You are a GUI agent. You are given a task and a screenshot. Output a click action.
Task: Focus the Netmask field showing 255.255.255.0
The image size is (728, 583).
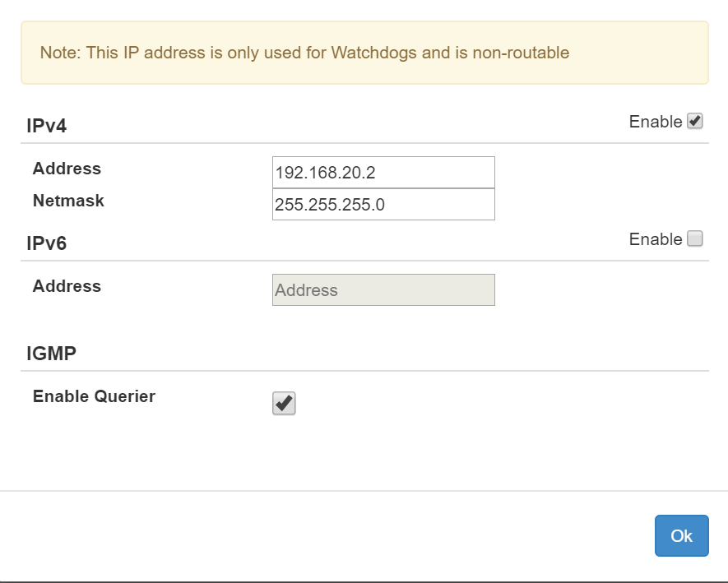(x=383, y=205)
